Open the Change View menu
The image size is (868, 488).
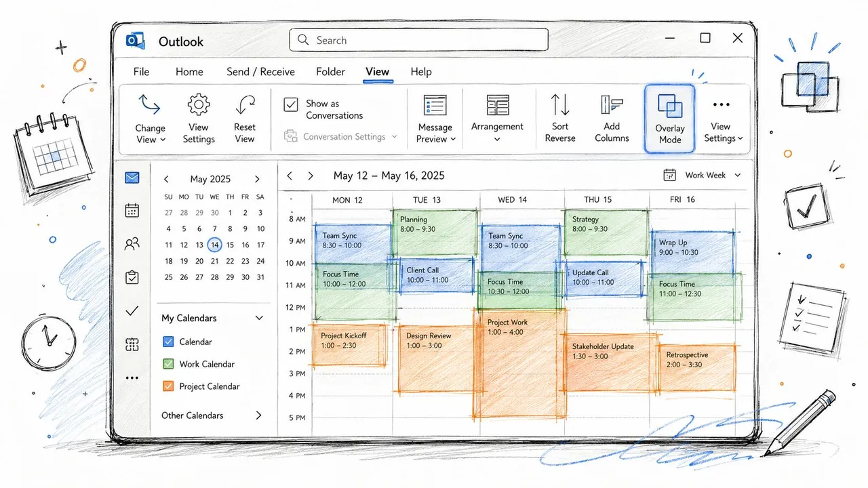150,119
